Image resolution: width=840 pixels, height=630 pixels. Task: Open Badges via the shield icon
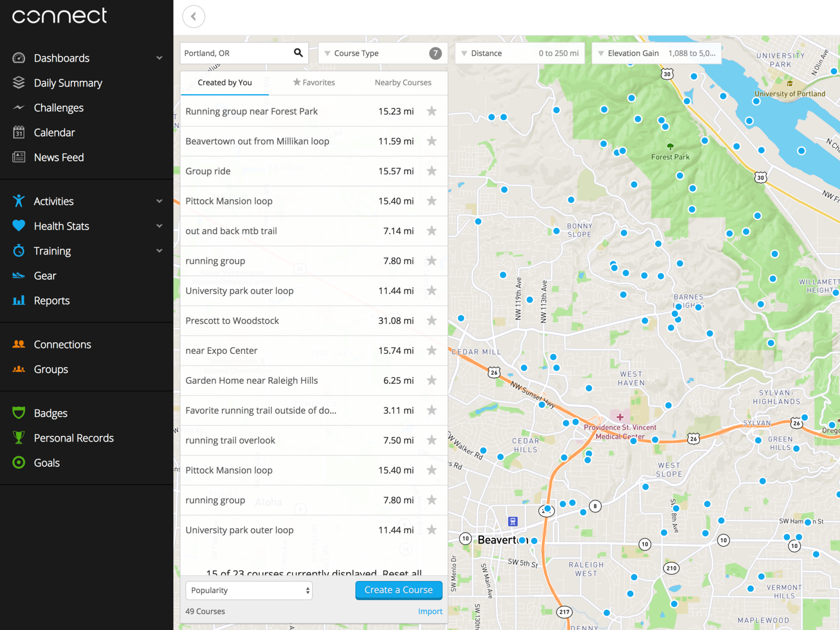pyautogui.click(x=19, y=413)
